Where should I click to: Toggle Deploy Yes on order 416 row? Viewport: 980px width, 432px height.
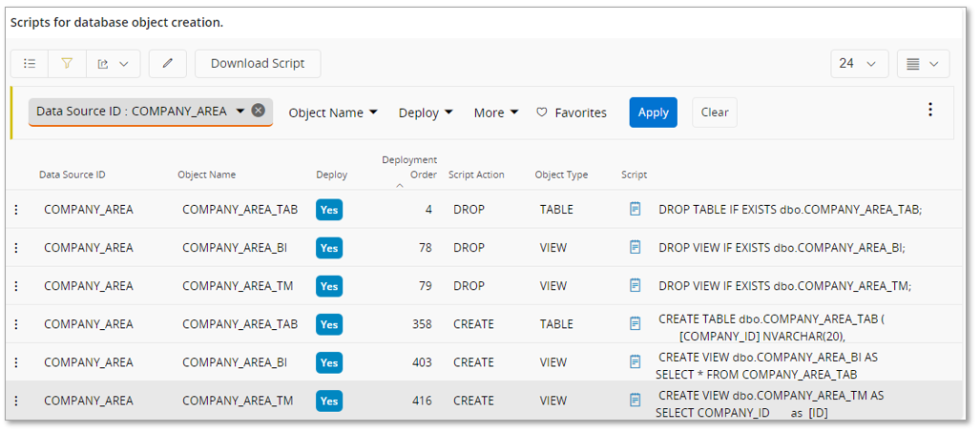tap(329, 401)
